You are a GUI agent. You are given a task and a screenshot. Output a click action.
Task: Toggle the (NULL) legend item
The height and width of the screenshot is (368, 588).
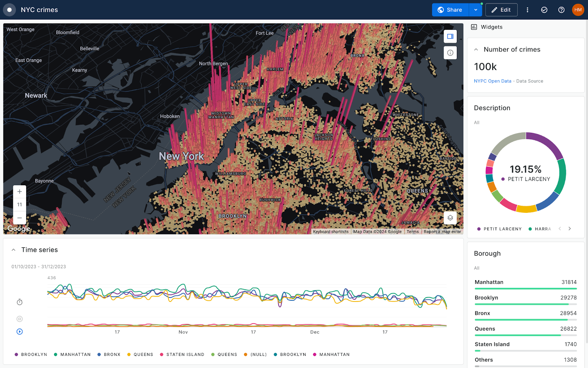(x=255, y=354)
